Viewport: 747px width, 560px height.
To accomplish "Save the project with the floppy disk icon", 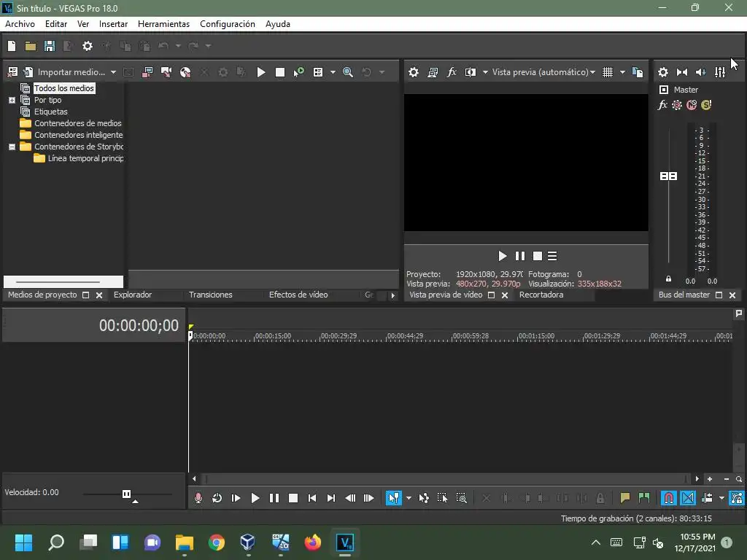I will 50,46.
